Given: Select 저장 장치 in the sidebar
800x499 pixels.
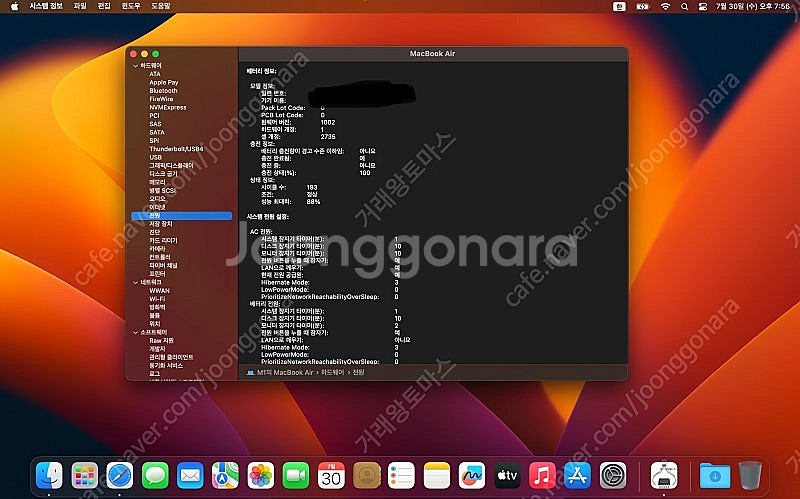Looking at the screenshot, I should point(161,224).
